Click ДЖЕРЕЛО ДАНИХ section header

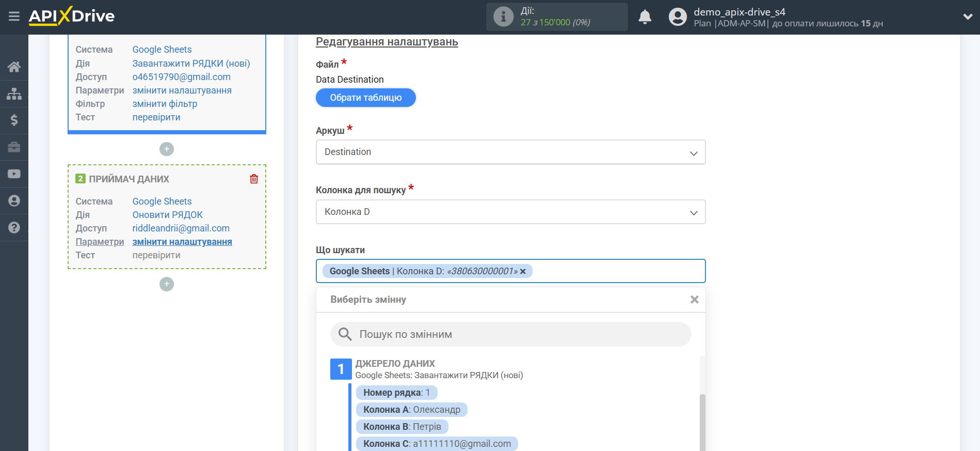click(x=395, y=364)
